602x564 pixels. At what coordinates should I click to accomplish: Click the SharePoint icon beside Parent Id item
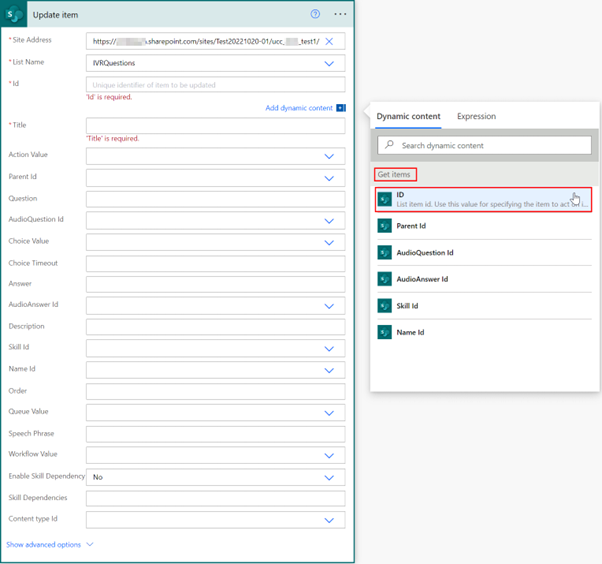pyautogui.click(x=384, y=226)
